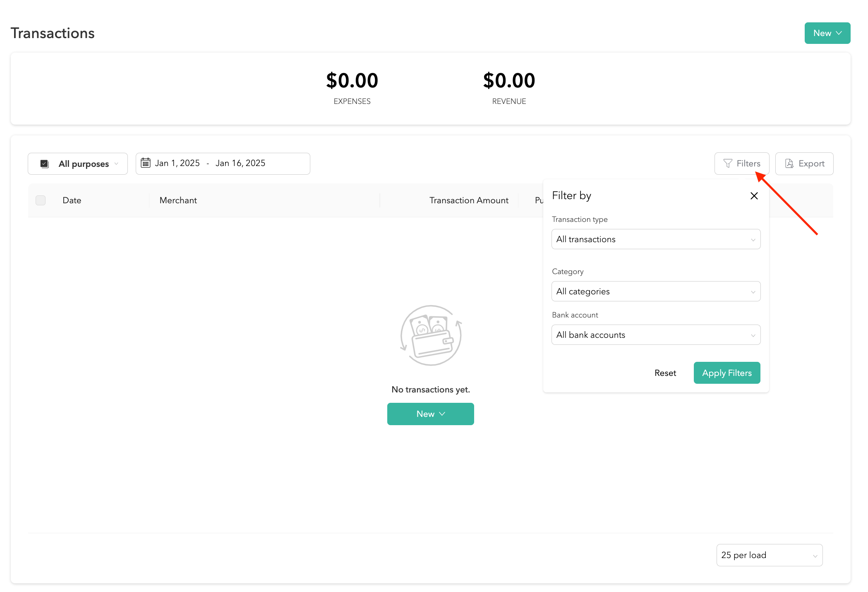868x592 pixels.
Task: Click the Jan 16, 2025 end date field
Action: [240, 164]
